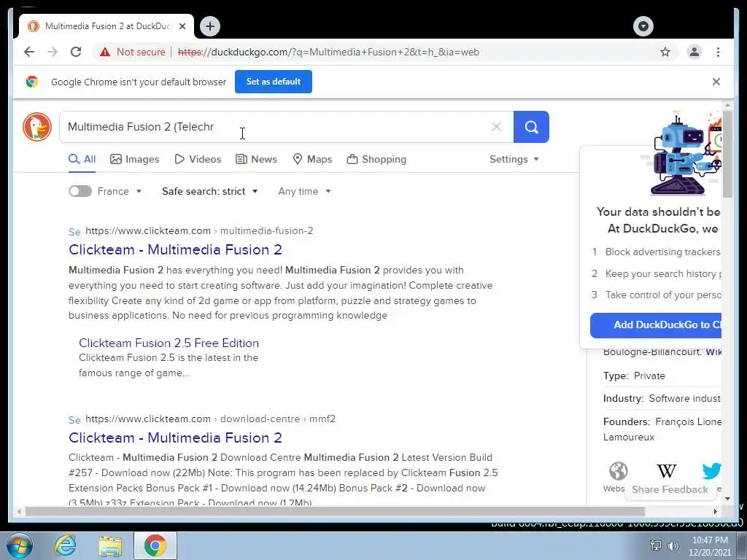Viewport: 747px width, 560px height.
Task: Click the horizontal scrollbar at page bottom
Action: (x=335, y=511)
